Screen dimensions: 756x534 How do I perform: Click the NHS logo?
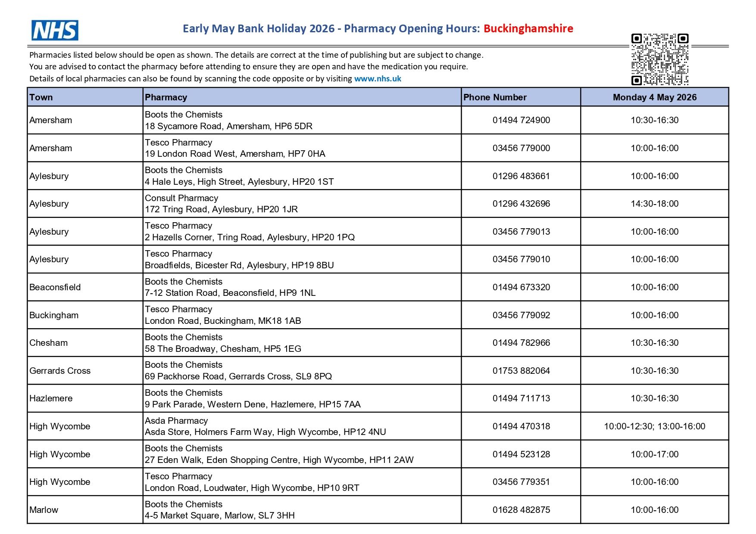[x=55, y=30]
